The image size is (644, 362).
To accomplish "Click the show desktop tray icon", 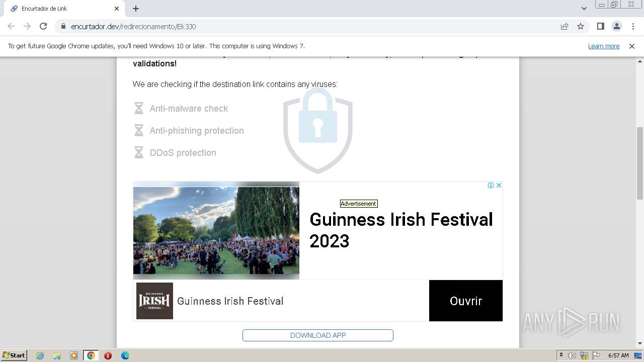I will (x=638, y=355).
